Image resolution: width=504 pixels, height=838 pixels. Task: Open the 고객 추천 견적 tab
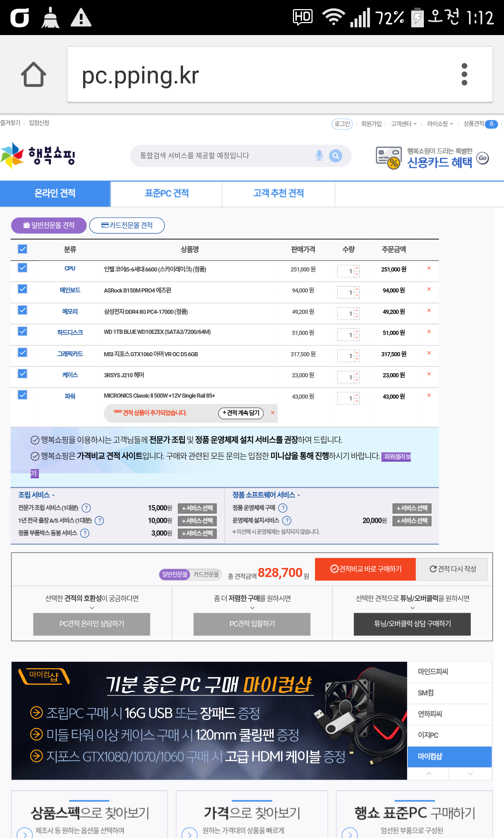coord(278,193)
